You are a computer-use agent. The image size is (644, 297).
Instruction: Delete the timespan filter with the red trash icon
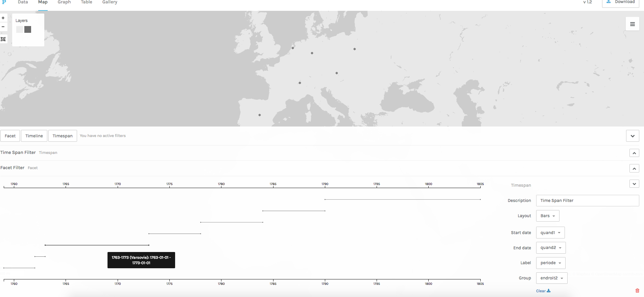[637, 291]
